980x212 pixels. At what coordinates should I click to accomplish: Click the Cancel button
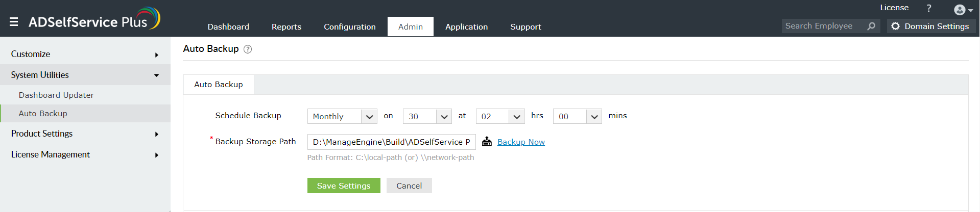409,185
